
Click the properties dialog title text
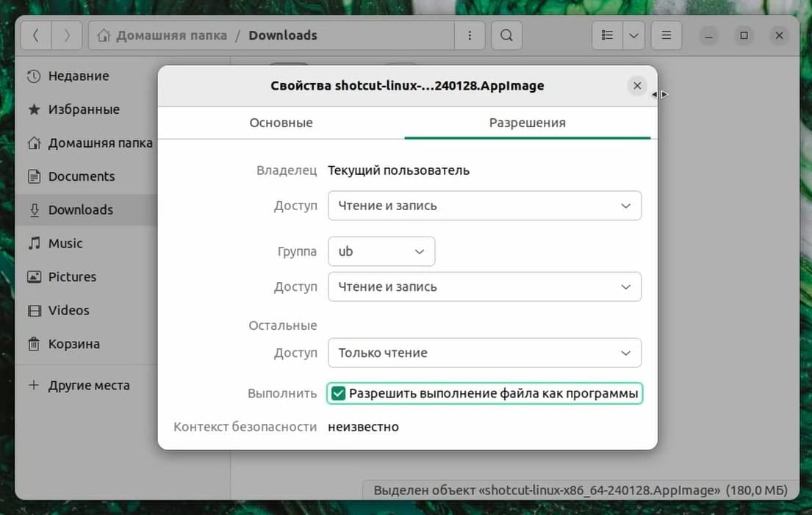[407, 85]
